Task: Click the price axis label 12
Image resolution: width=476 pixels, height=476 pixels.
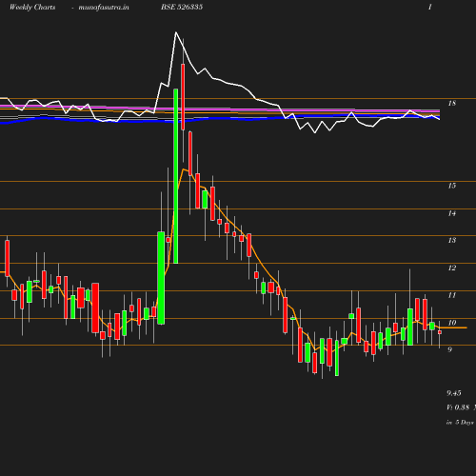Action: click(x=452, y=268)
